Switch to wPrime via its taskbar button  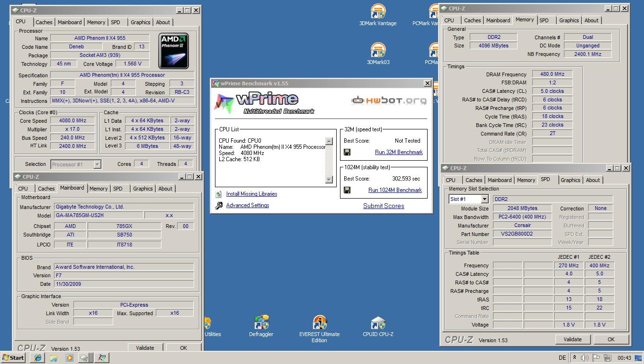(101, 358)
